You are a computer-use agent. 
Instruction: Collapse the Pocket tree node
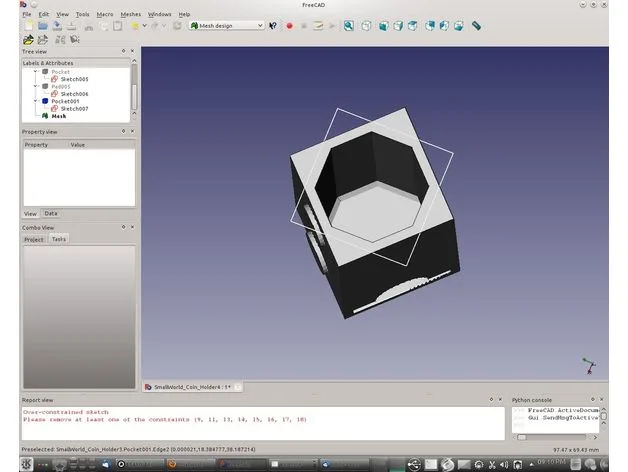point(36,71)
